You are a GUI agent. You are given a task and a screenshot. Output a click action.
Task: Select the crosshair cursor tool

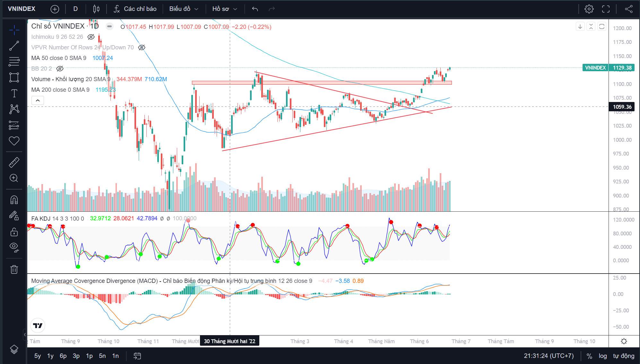pyautogui.click(x=14, y=30)
